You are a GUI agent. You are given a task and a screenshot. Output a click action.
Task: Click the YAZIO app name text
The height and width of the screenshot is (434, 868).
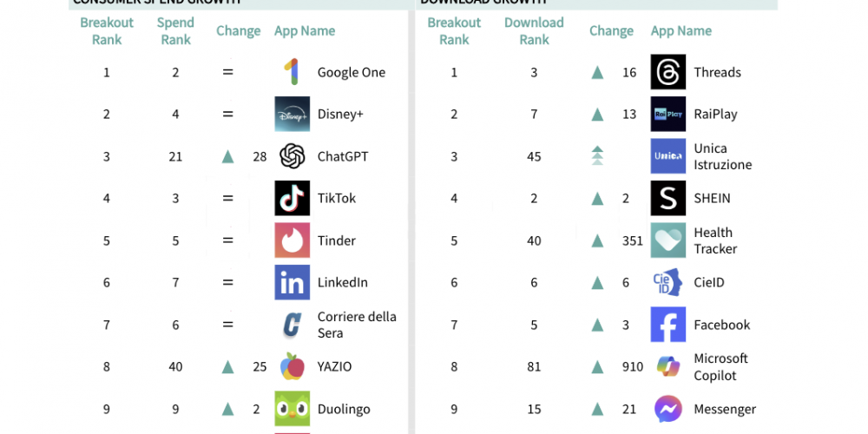(334, 366)
